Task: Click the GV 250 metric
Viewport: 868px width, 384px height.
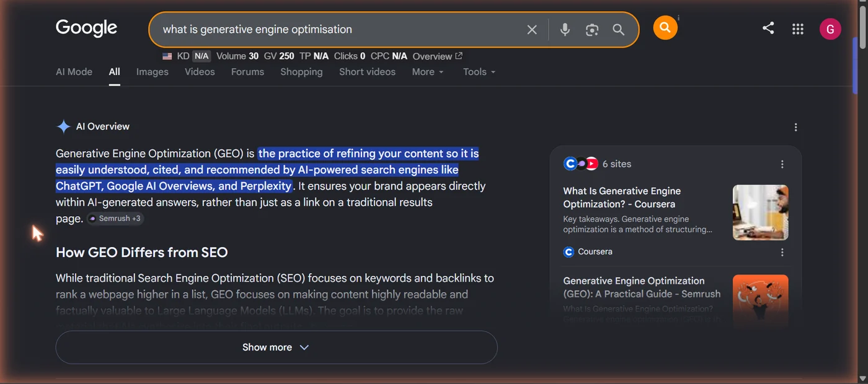Action: coord(279,56)
